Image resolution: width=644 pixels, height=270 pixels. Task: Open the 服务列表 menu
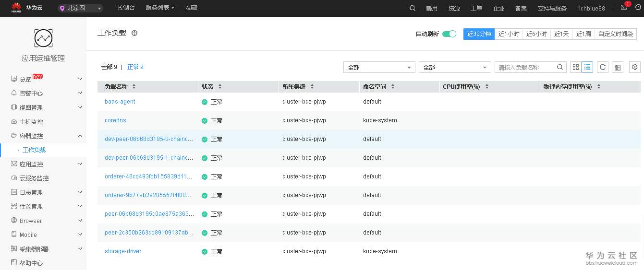tap(159, 8)
